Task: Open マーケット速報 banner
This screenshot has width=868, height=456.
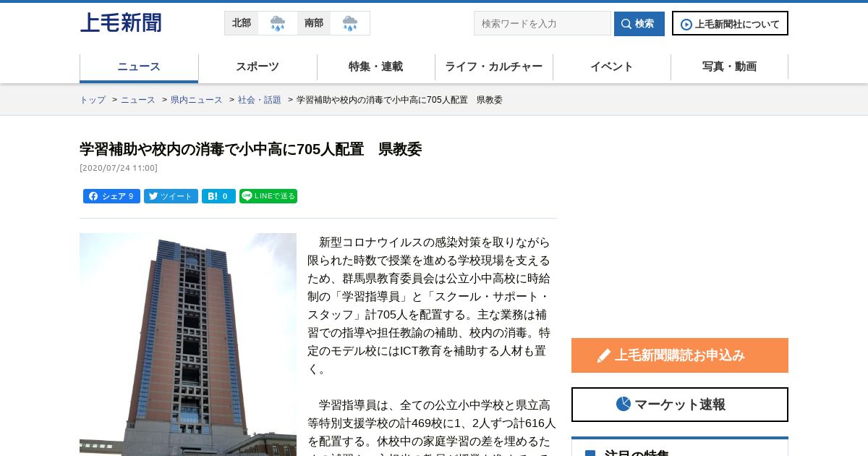Action: (680, 405)
